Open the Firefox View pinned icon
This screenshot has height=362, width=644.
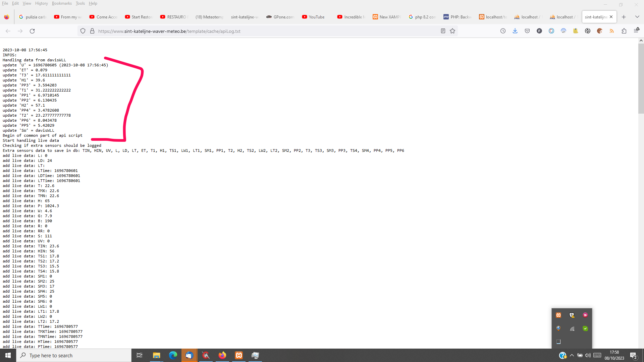pyautogui.click(x=7, y=17)
